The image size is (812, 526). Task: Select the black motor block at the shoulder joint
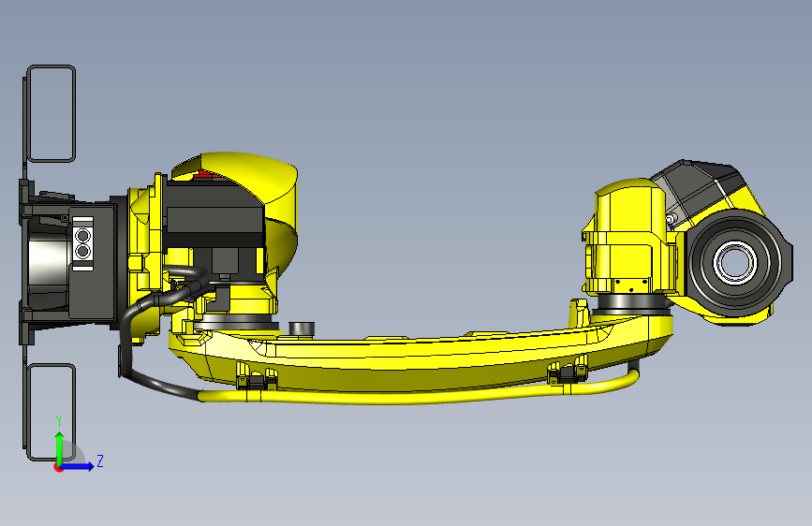point(214,215)
